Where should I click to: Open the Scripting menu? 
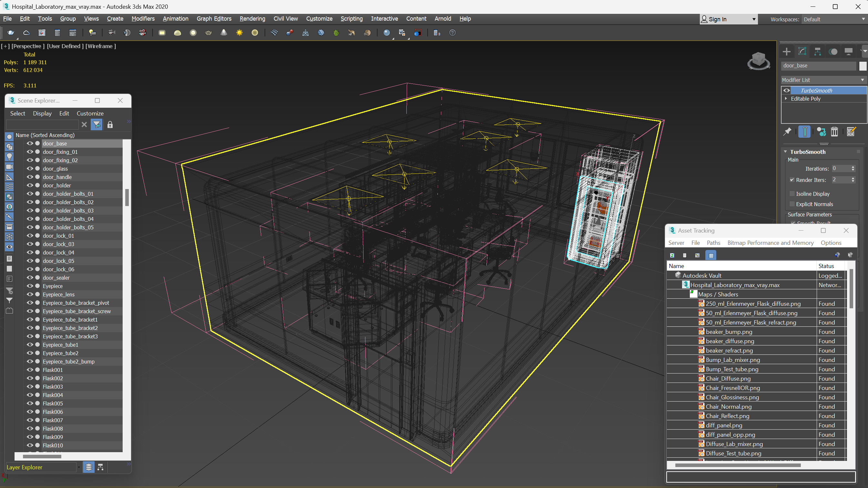pyautogui.click(x=352, y=18)
